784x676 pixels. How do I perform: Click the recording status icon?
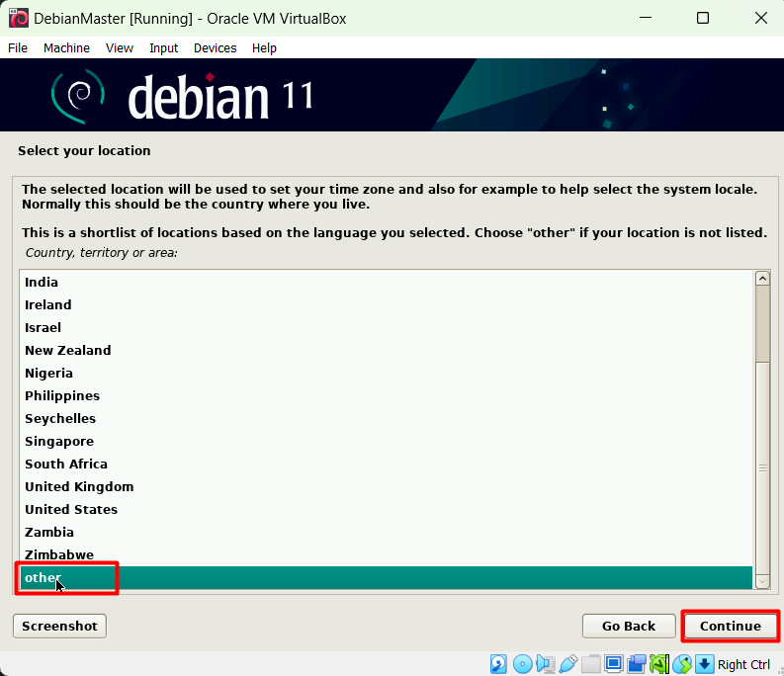[x=637, y=664]
